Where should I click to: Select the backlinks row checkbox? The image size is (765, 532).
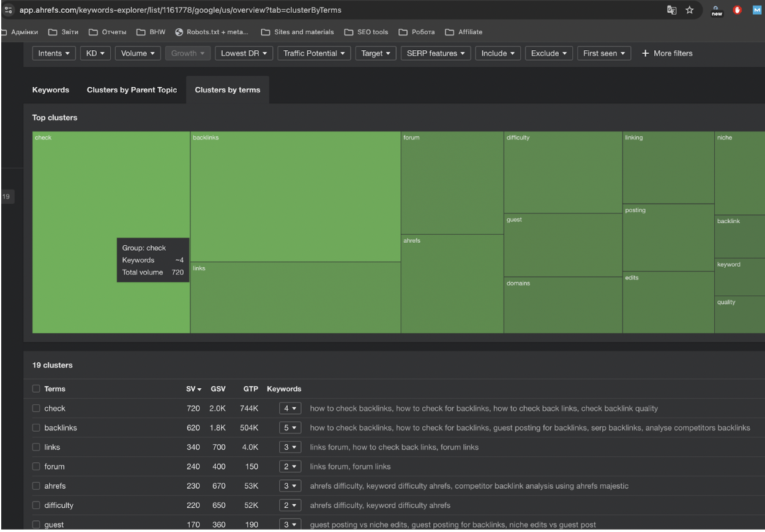[36, 428]
